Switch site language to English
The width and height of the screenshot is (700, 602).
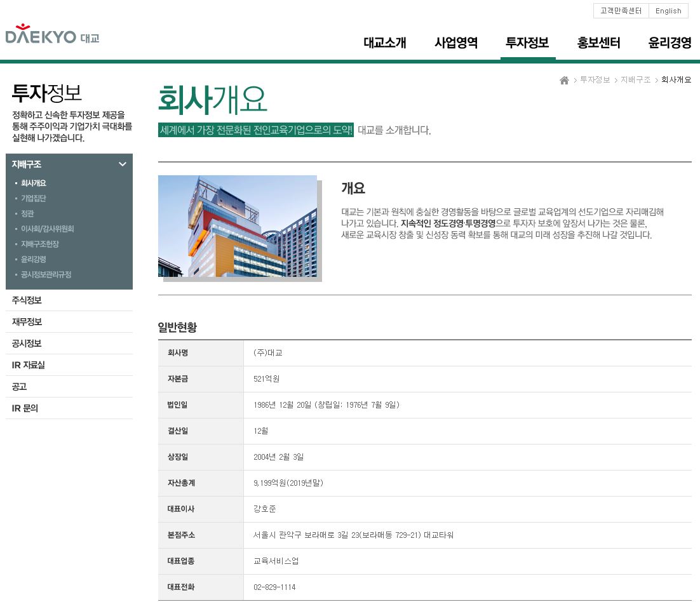point(668,11)
